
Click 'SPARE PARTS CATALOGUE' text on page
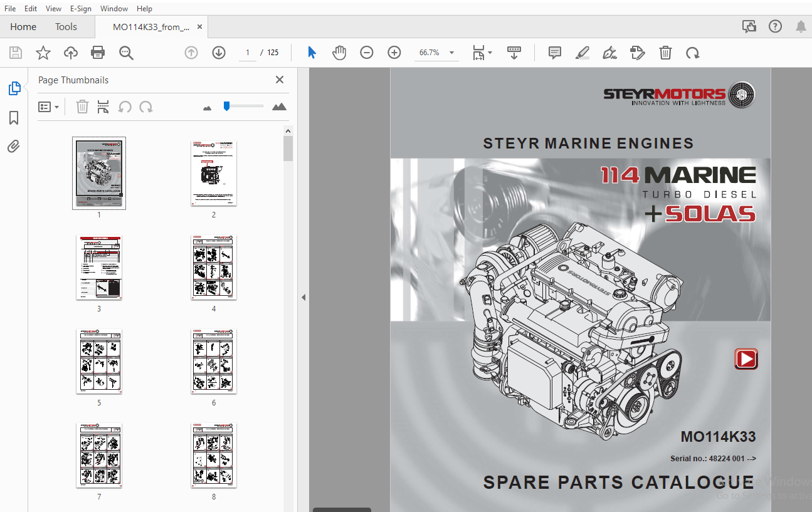pyautogui.click(x=619, y=483)
